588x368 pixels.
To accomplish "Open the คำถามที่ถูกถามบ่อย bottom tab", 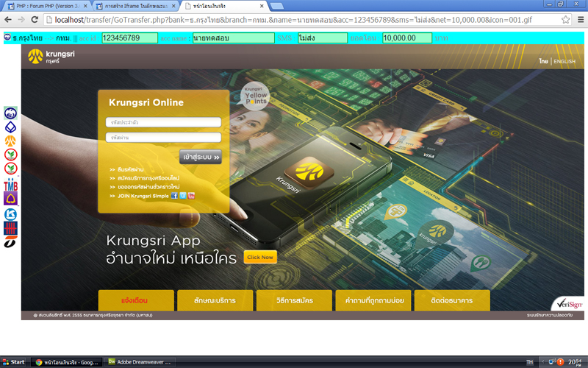I will tap(373, 300).
